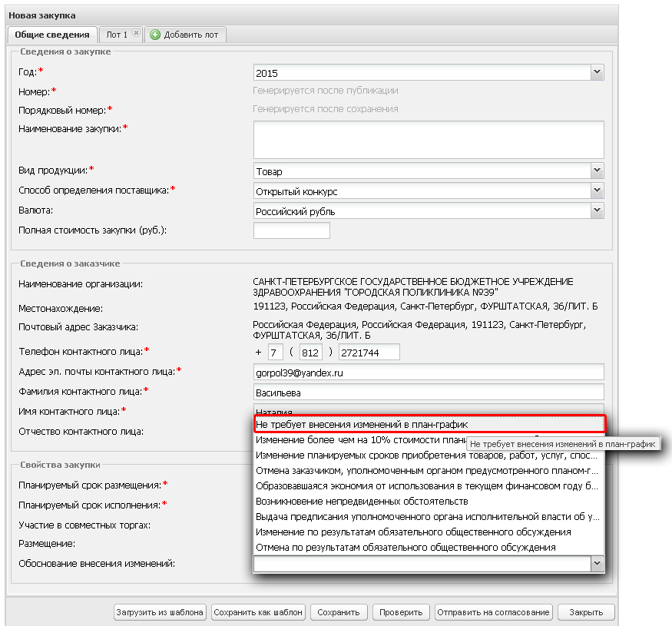Select Изменение планируемых сроков приобретения option

point(429,455)
